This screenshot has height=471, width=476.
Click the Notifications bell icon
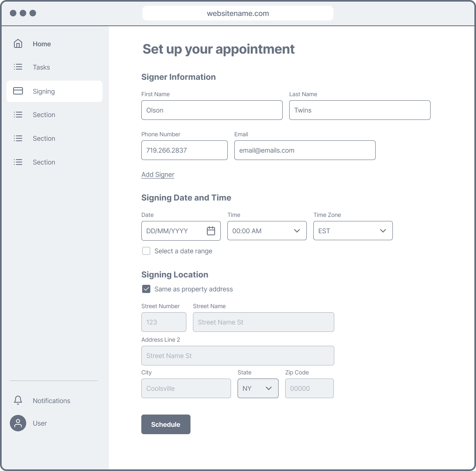tap(18, 400)
